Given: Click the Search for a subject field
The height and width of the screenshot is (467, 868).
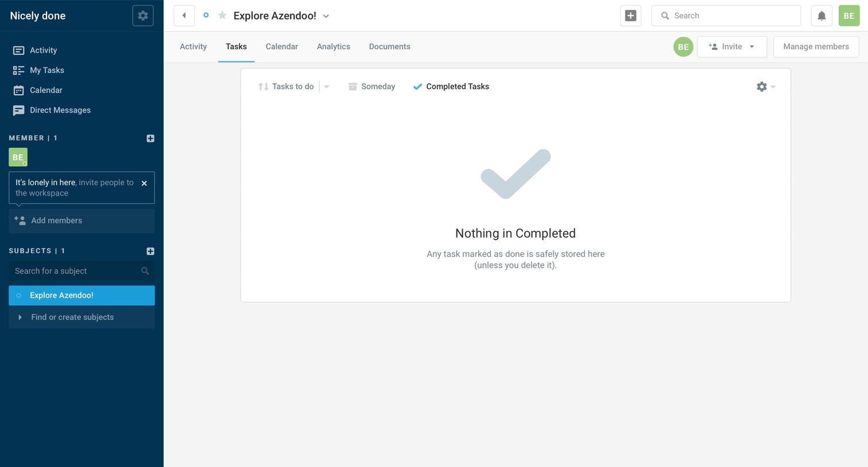Looking at the screenshot, I should pyautogui.click(x=82, y=271).
